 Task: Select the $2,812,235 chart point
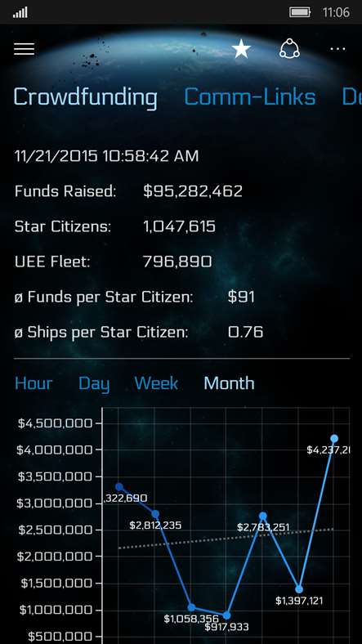tap(155, 514)
